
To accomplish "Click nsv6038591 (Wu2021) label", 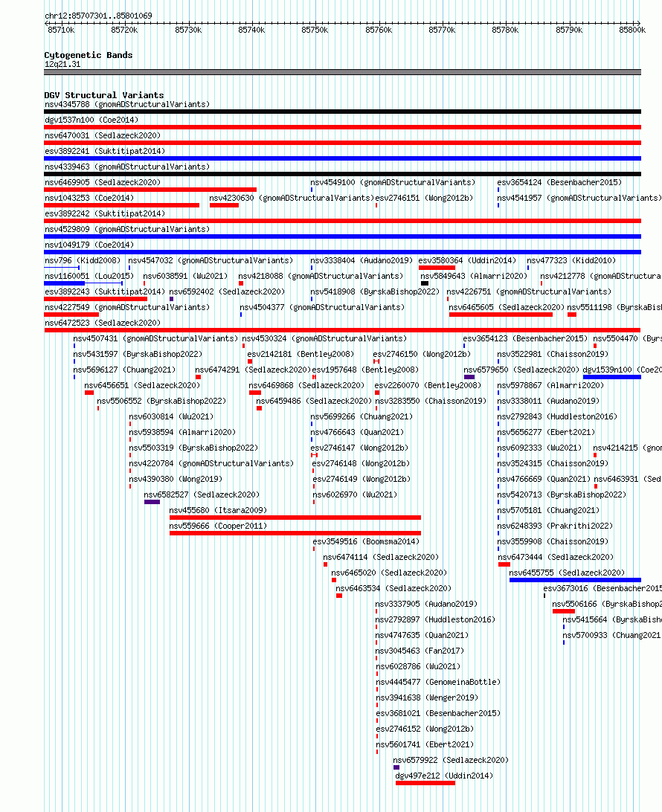I will coord(185,276).
